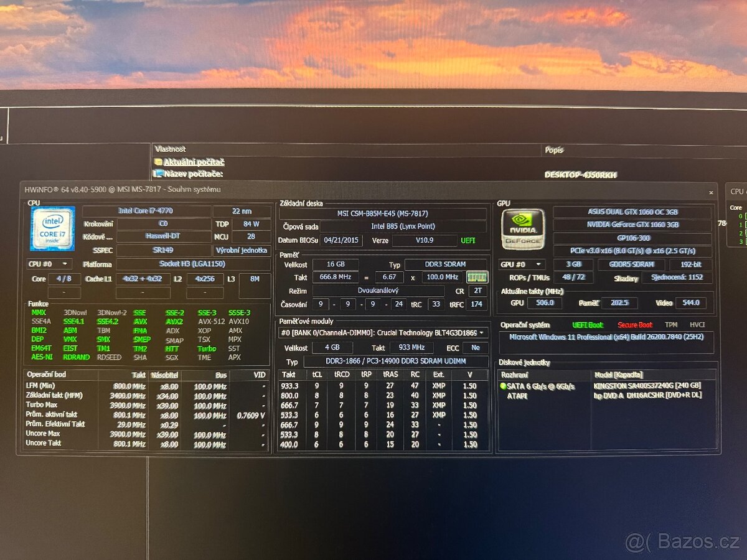Click the Výrobní jednotka button
The height and width of the screenshot is (560, 747).
[x=242, y=250]
